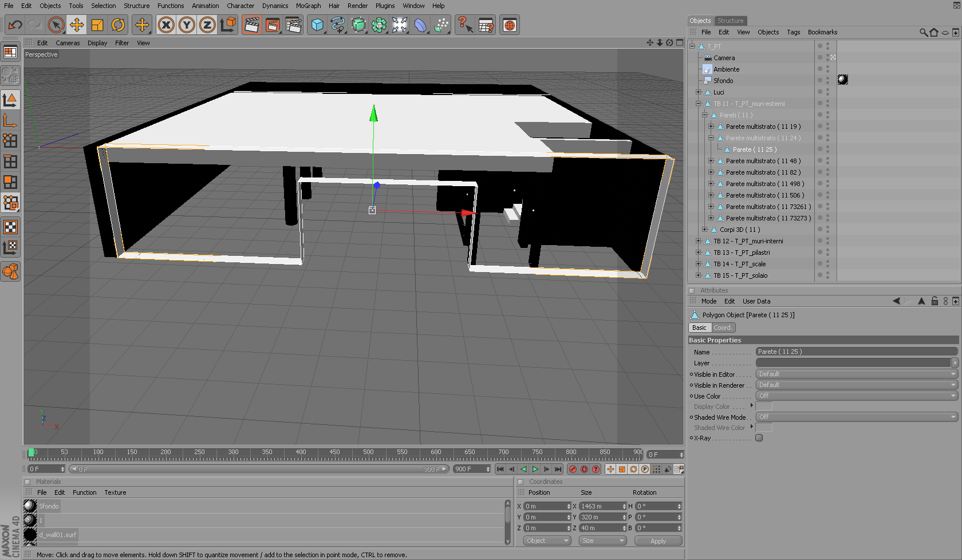Click the Undo arrow in the toolbar
Image resolution: width=962 pixels, height=560 pixels.
click(15, 25)
